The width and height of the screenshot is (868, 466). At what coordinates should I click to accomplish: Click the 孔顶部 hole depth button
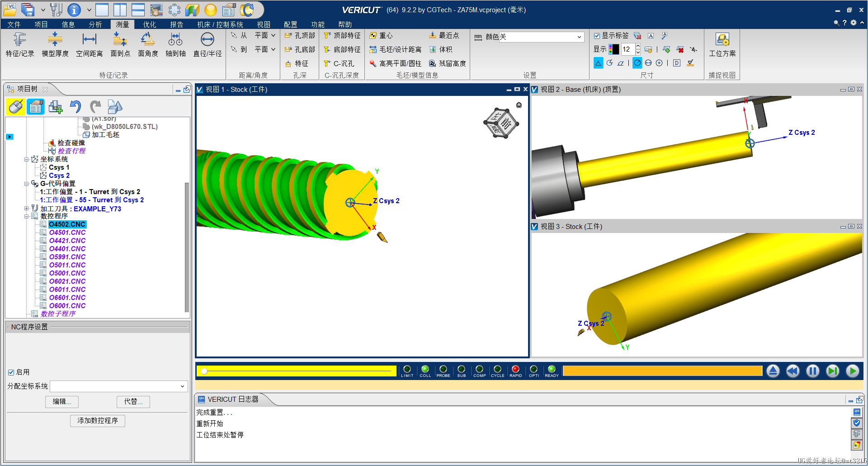pyautogui.click(x=300, y=35)
